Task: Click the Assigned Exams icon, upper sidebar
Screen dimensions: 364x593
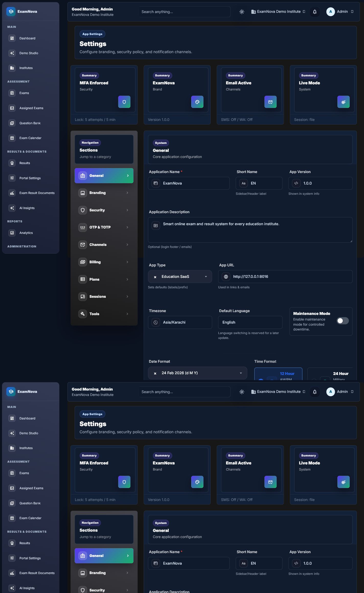Action: (12, 108)
